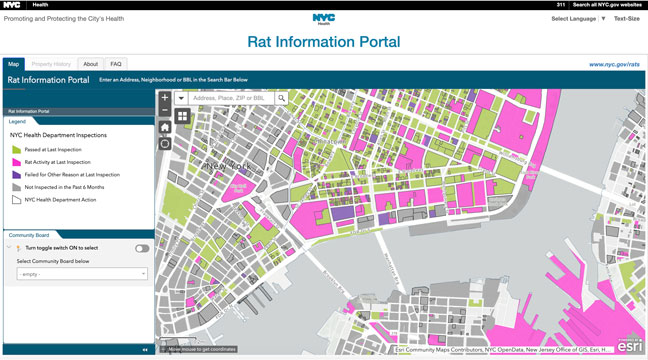Viewport: 648px width, 360px height.
Task: Click the 'Move mouse to get coordinates' text
Action: (x=202, y=349)
